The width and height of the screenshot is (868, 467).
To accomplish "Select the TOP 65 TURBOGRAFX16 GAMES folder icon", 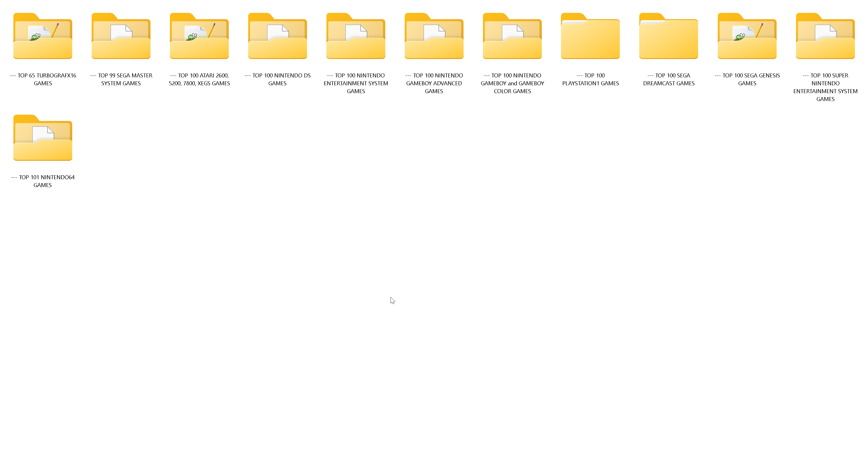I will point(43,36).
